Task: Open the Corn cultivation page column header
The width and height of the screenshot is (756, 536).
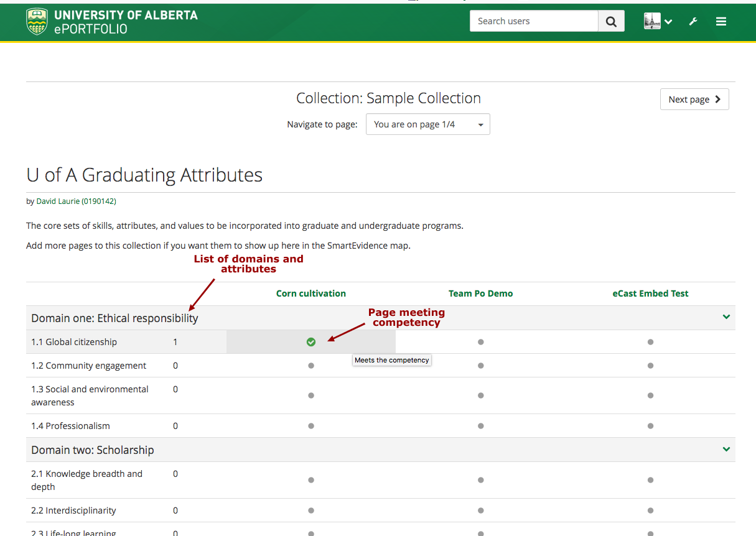Action: tap(311, 293)
